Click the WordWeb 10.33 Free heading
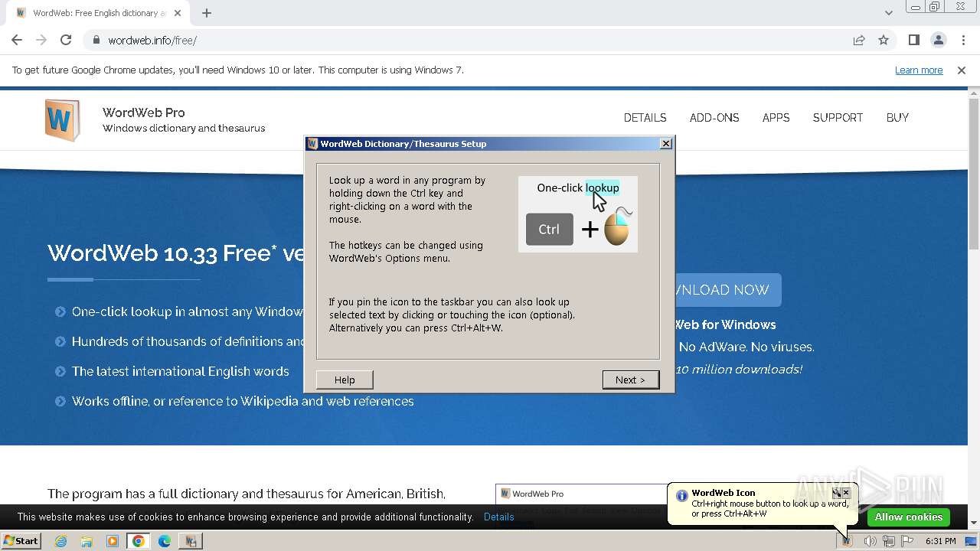 pyautogui.click(x=176, y=253)
